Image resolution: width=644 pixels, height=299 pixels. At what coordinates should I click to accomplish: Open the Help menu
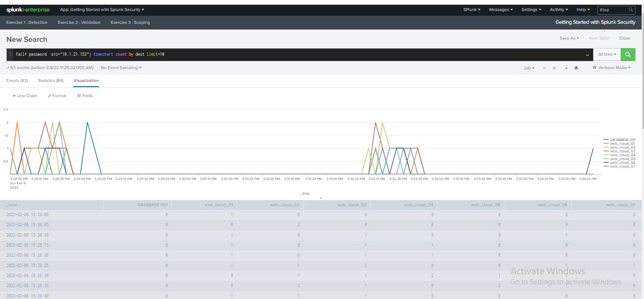pos(583,10)
